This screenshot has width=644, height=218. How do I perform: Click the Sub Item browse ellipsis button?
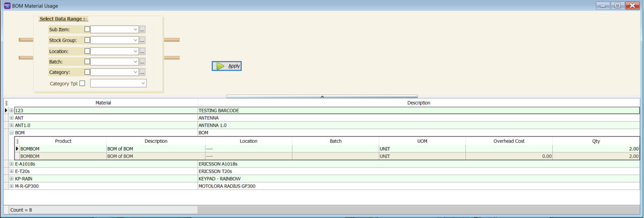(x=142, y=30)
